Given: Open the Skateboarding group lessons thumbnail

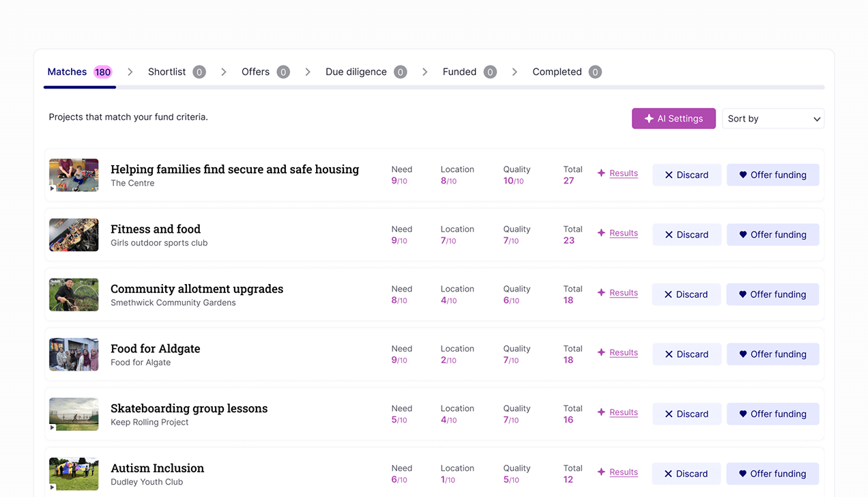Looking at the screenshot, I should (x=74, y=414).
